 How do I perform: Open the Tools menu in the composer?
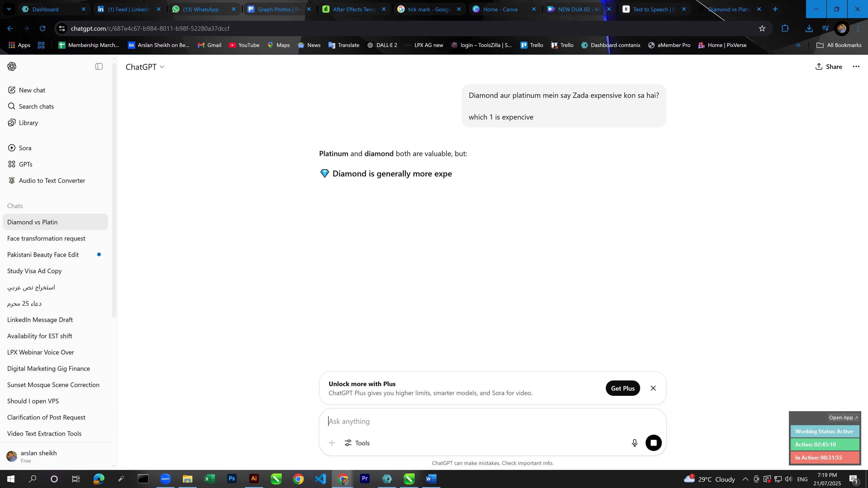357,443
